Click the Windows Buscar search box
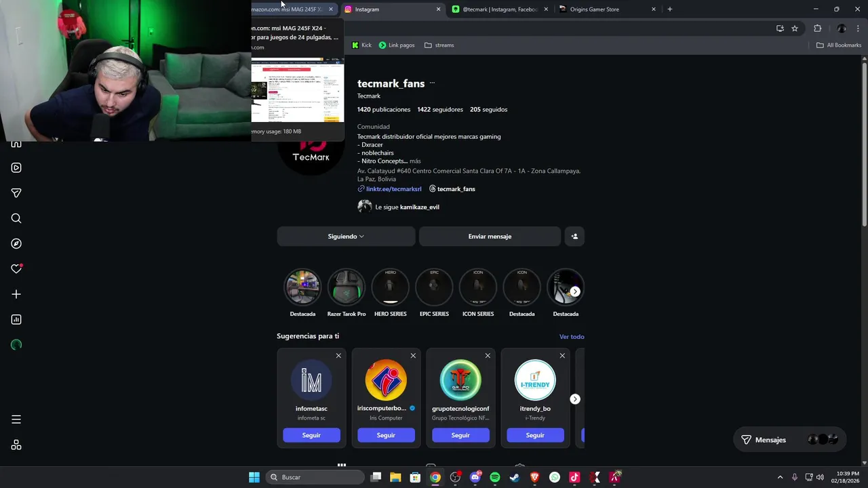Screen dimensions: 868x488 [x=314, y=477]
